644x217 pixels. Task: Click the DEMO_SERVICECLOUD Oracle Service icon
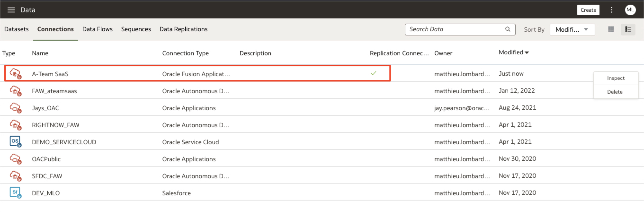[x=15, y=142]
